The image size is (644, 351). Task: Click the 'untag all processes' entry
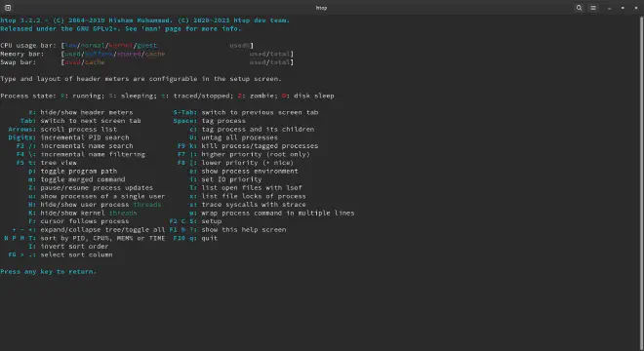[x=239, y=137]
